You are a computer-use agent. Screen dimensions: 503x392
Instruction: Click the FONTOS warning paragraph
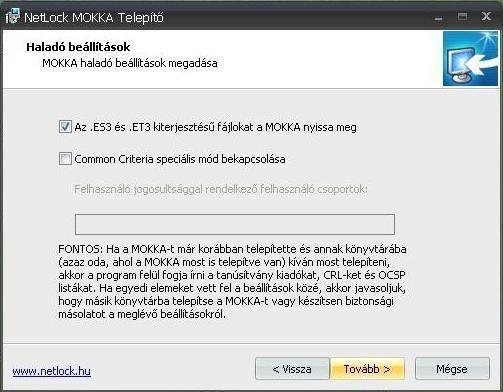point(232,282)
